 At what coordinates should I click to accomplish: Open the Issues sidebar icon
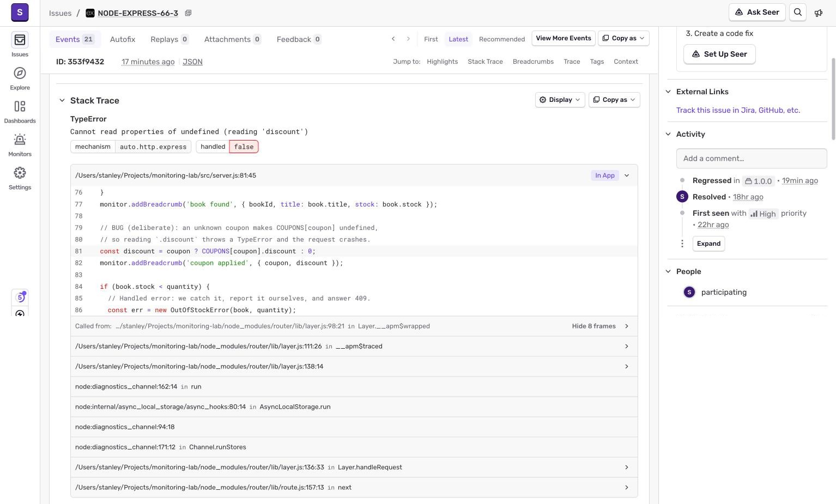(20, 40)
